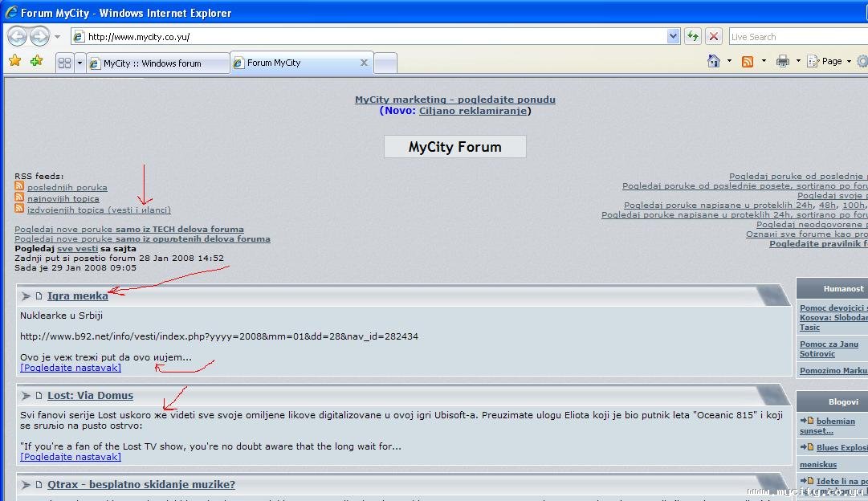Open the Favorites Center star icon

15,60
